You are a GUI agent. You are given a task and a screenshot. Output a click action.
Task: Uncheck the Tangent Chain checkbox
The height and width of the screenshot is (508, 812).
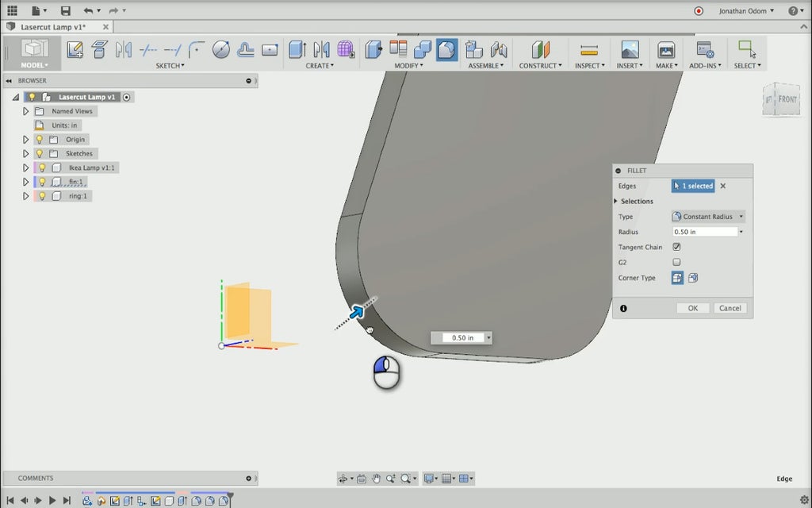676,247
